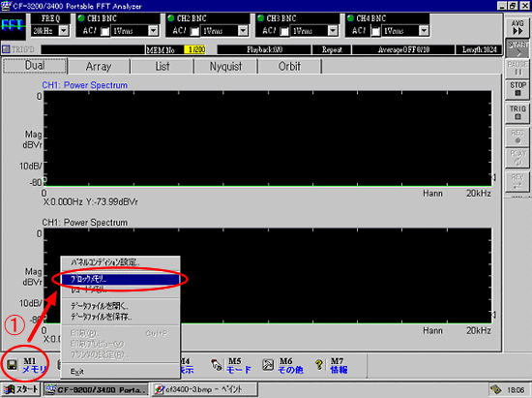Click the AVG fast-forward button

(517, 27)
